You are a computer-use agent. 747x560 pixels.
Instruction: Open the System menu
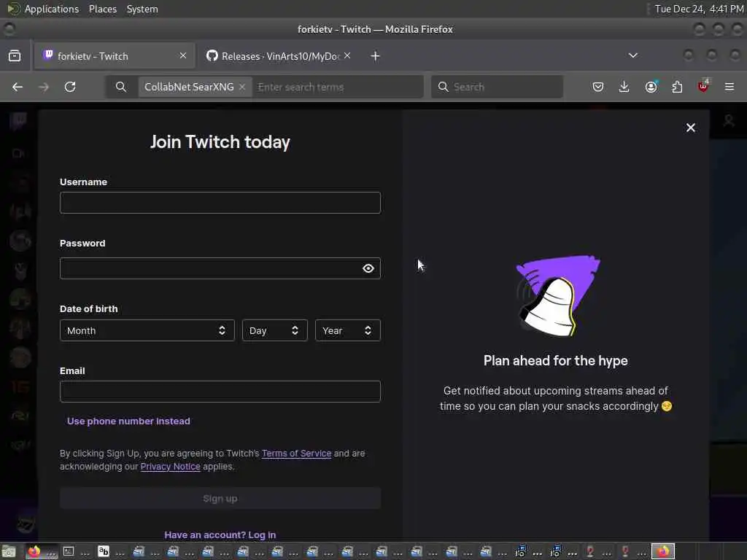[x=142, y=9]
